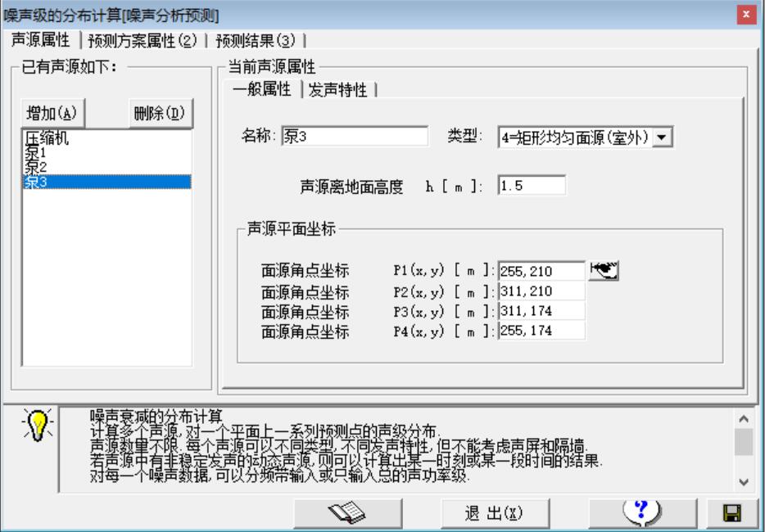Image resolution: width=765 pixels, height=532 pixels.
Task: Select the highlighted 泵3 list item
Action: [x=106, y=182]
